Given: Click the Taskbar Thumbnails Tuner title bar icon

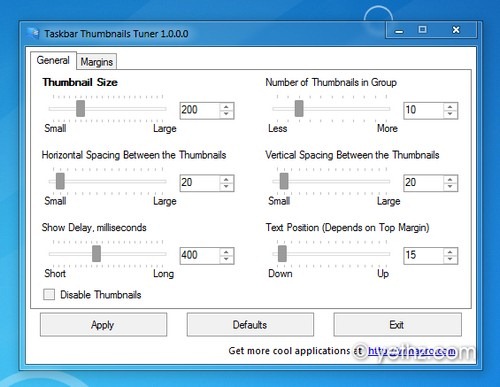Looking at the screenshot, I should tap(33, 33).
